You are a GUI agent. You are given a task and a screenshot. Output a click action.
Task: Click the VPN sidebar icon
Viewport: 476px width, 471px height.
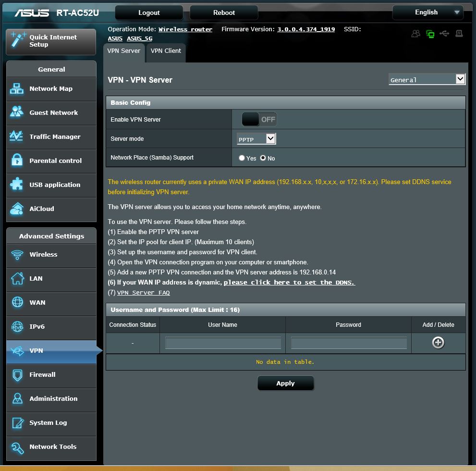tap(17, 351)
